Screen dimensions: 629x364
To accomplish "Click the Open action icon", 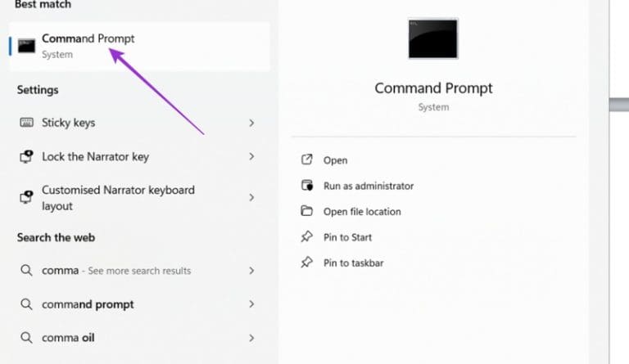I will [x=307, y=160].
